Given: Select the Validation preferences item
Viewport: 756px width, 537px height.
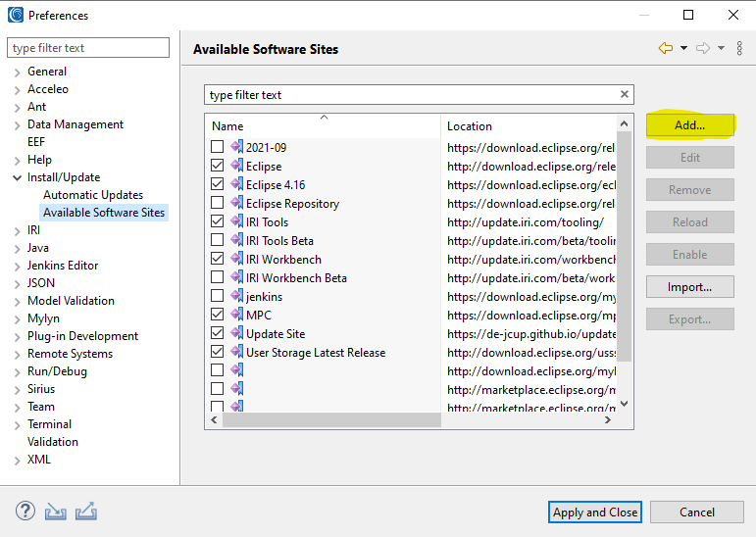Looking at the screenshot, I should pos(53,442).
